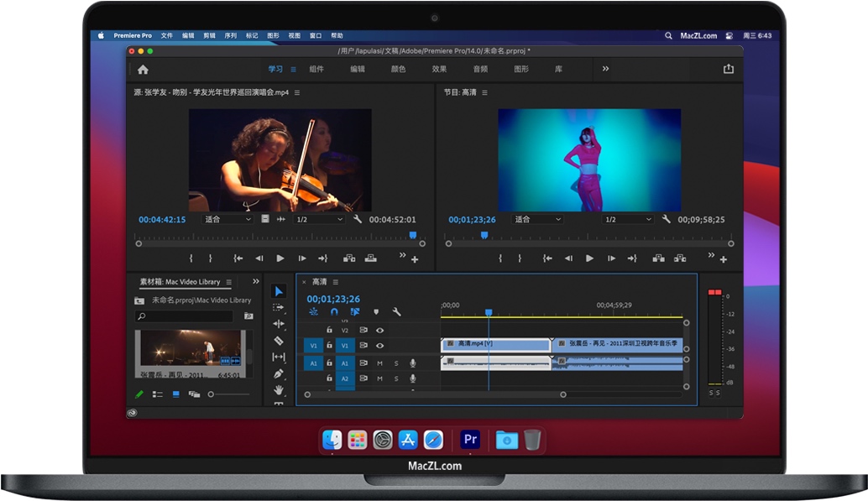This screenshot has height=501, width=868.
Task: Switch to the 效果 workspace tab
Action: point(438,69)
